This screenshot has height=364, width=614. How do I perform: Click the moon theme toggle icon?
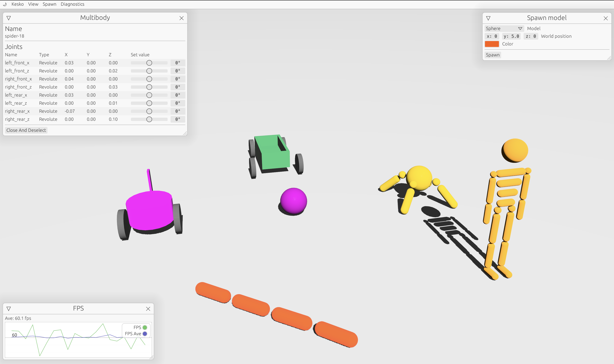point(5,4)
